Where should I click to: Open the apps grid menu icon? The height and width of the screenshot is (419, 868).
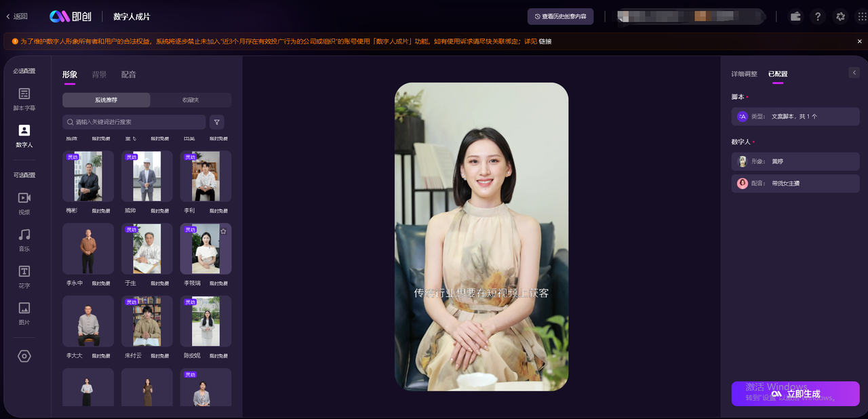(862, 17)
